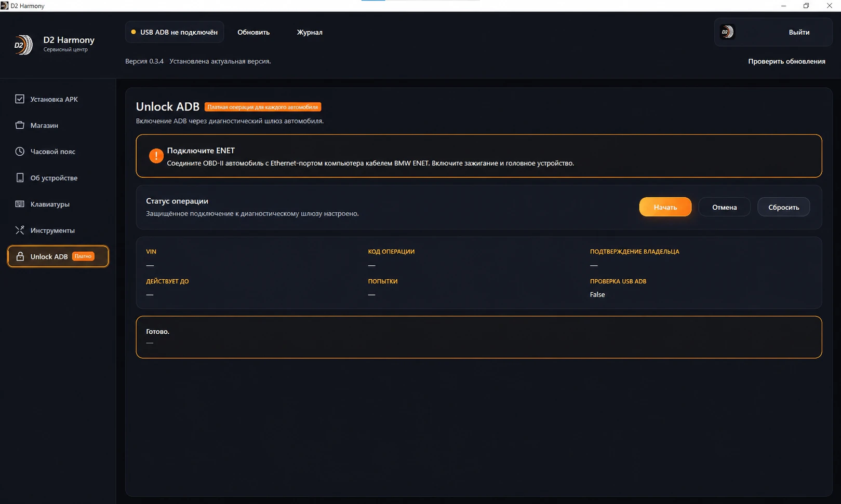
Task: Click the ПОДТВЕРЖДЕНИЕ ВЛАДЕЛЬЦА label
Action: tap(634, 251)
